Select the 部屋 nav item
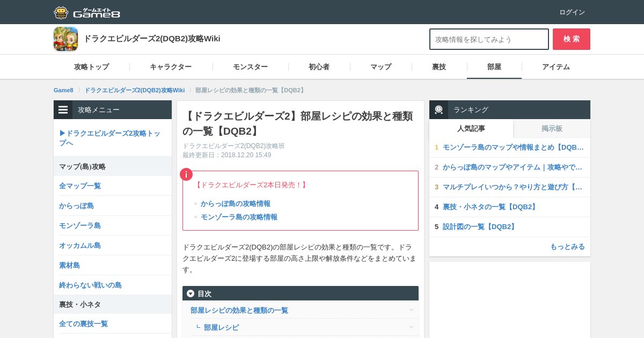644x338 pixels. [x=494, y=67]
